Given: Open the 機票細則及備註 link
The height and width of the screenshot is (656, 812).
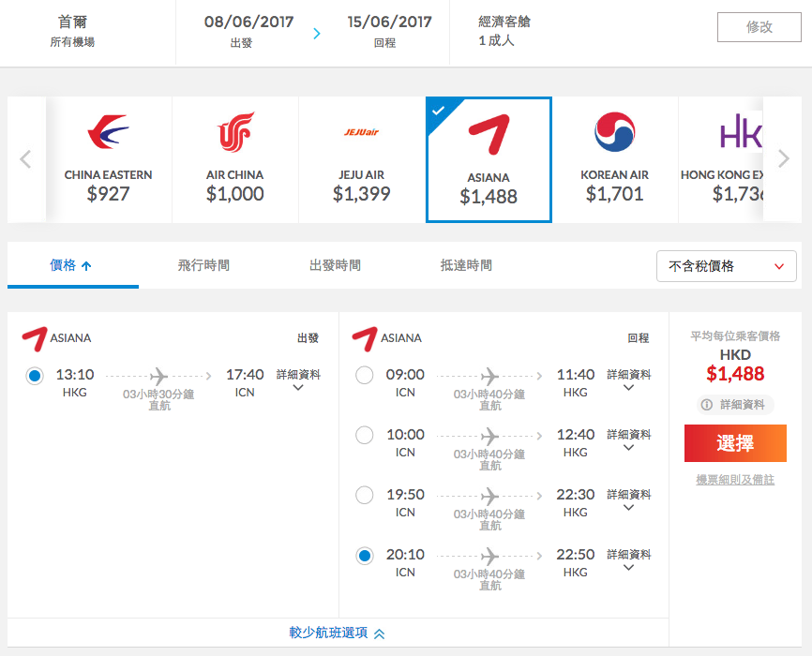Looking at the screenshot, I should click(735, 480).
